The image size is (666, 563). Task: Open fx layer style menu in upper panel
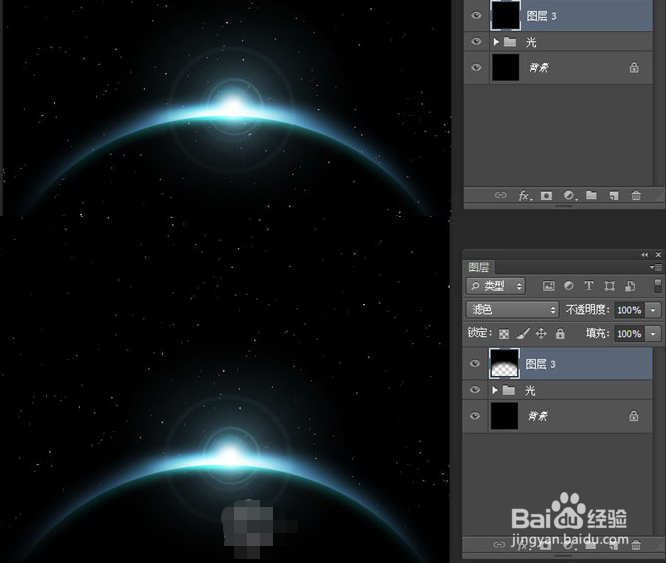click(524, 196)
